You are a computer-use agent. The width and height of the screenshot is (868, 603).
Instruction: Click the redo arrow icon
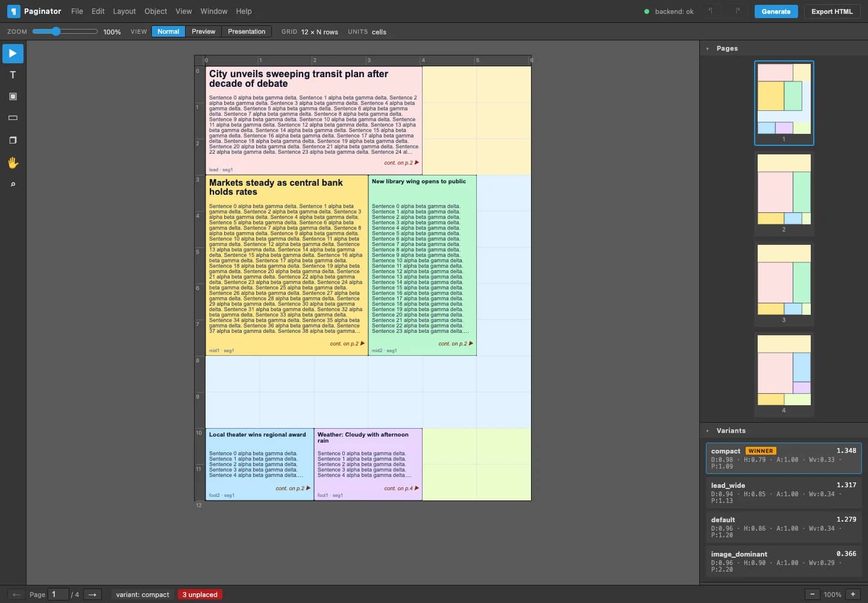tap(737, 11)
